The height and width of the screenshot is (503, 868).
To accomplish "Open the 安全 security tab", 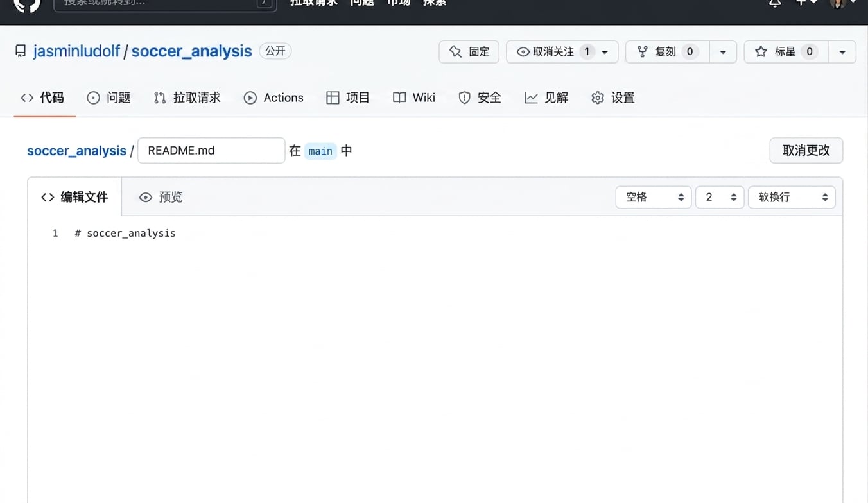I will [480, 98].
